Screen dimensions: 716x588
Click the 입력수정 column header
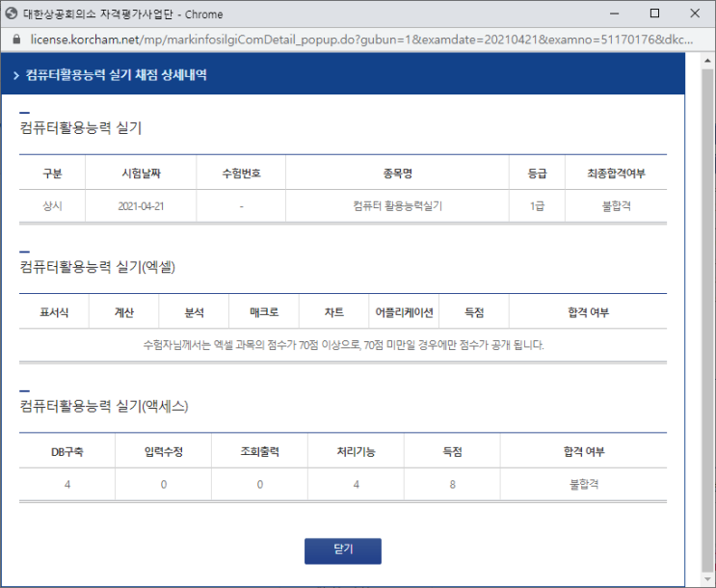pos(164,452)
